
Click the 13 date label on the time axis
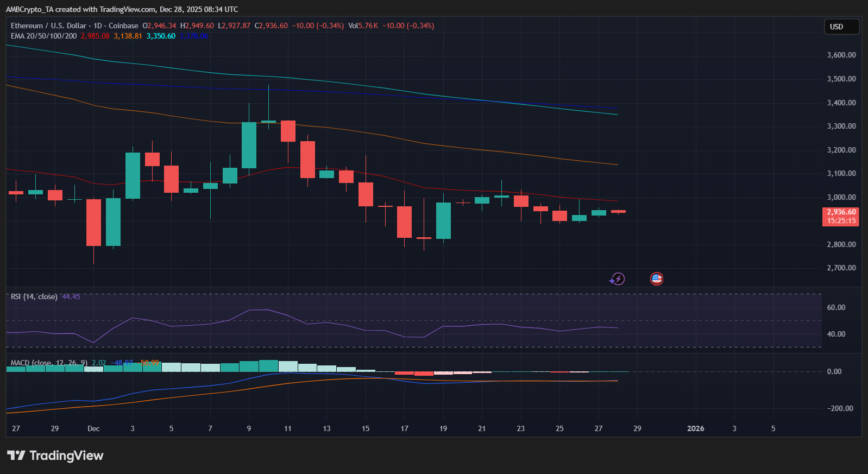(326, 428)
